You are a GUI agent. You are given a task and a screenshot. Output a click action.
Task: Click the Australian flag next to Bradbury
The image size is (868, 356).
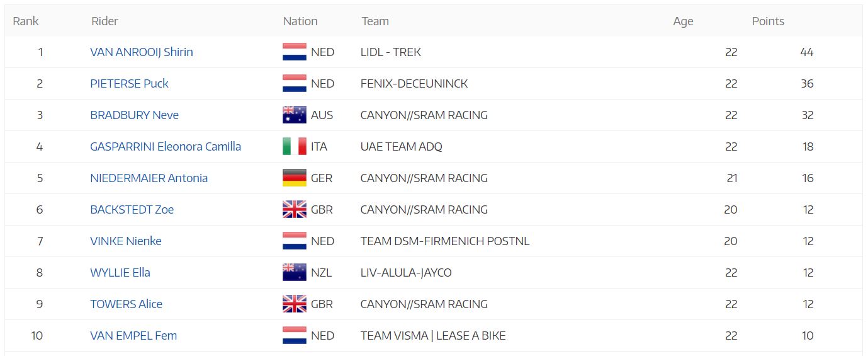(295, 115)
